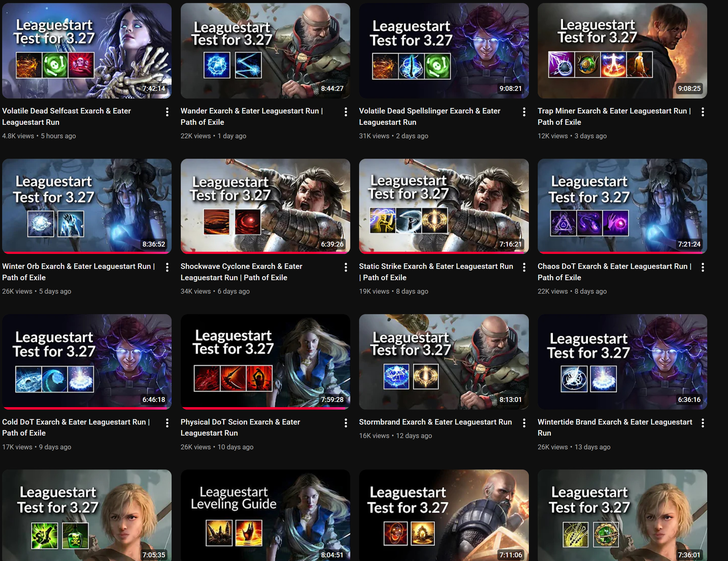Open three-dot menu for Cold DoT video
This screenshot has width=728, height=561.
pos(167,423)
